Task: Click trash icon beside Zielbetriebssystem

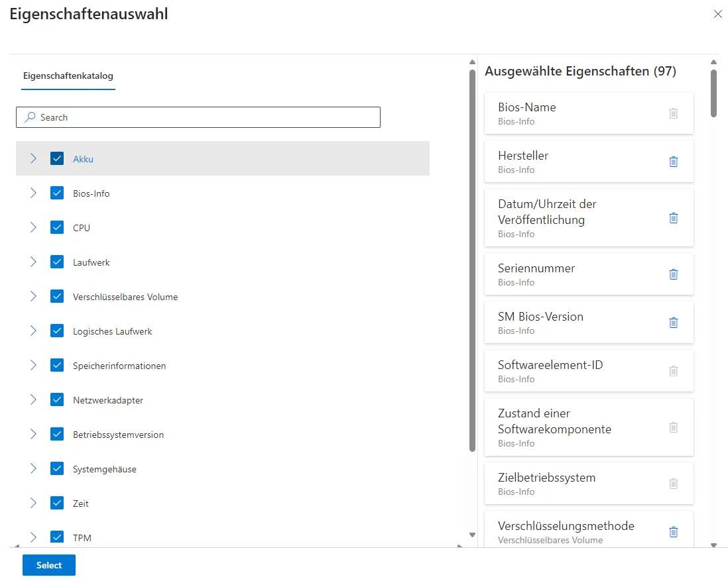Action: click(674, 484)
